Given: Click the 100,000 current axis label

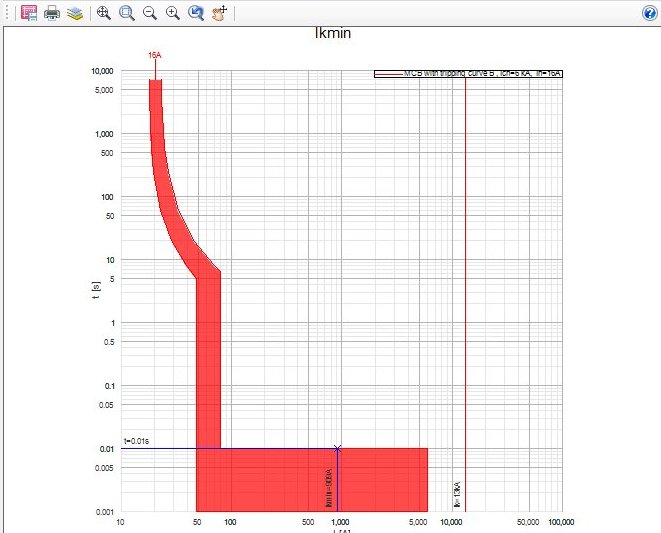Looking at the screenshot, I should [561, 522].
